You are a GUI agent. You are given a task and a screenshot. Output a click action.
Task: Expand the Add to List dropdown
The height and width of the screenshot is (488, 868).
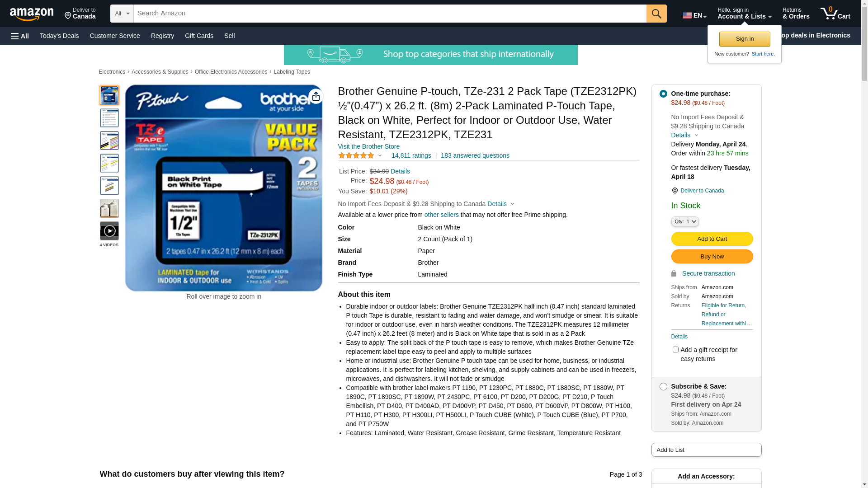[x=706, y=450]
